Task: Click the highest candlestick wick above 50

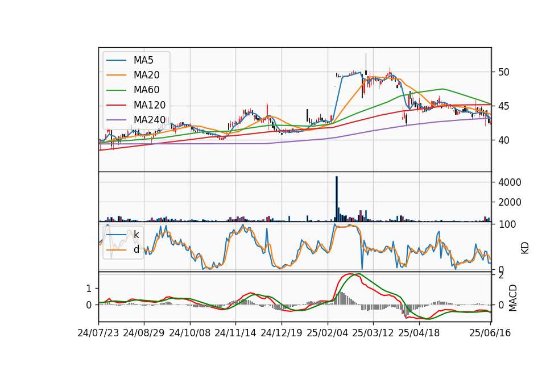Action: (x=366, y=62)
